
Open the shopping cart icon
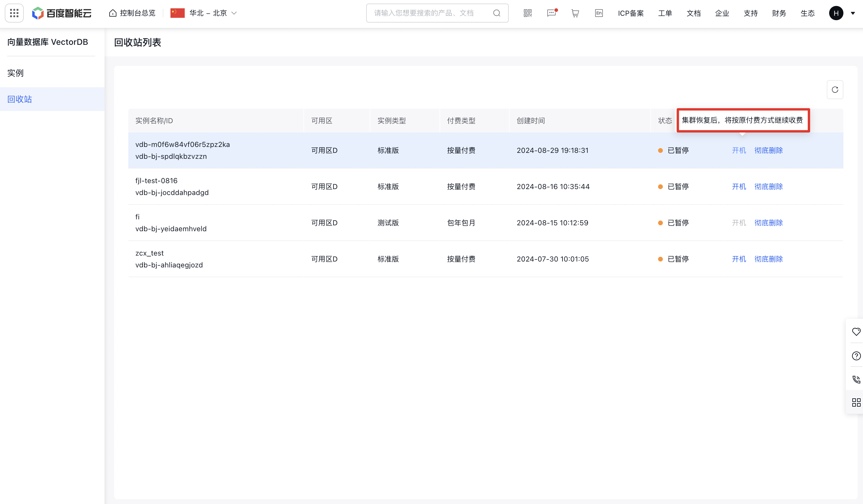(575, 13)
